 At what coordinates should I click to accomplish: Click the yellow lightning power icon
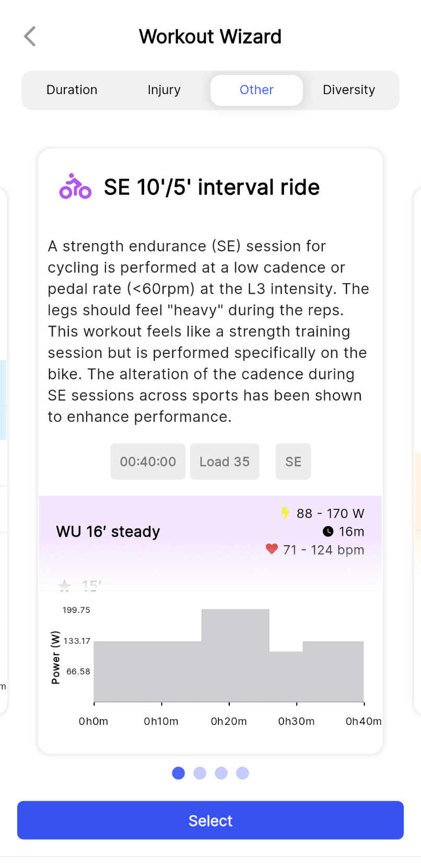coord(285,513)
